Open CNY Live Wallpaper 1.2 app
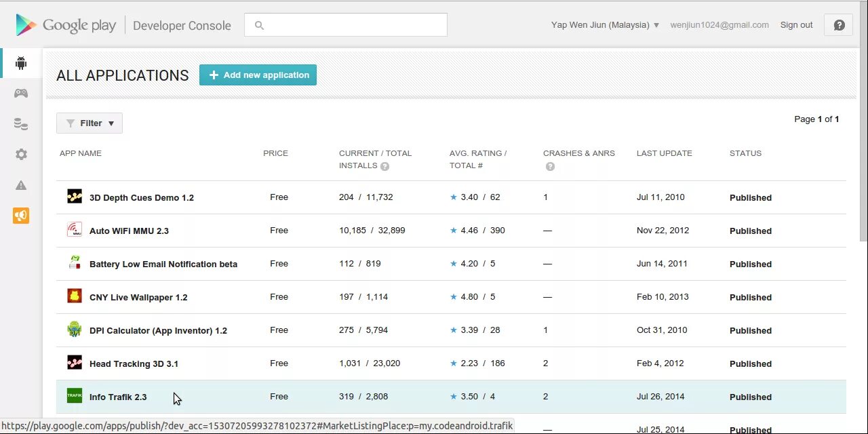 click(x=138, y=297)
